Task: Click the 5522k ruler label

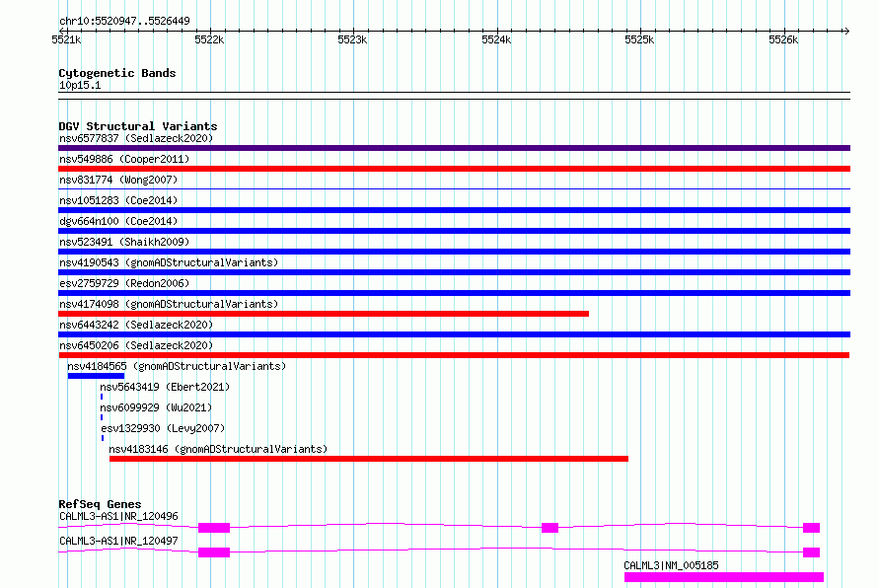Action: 209,39
